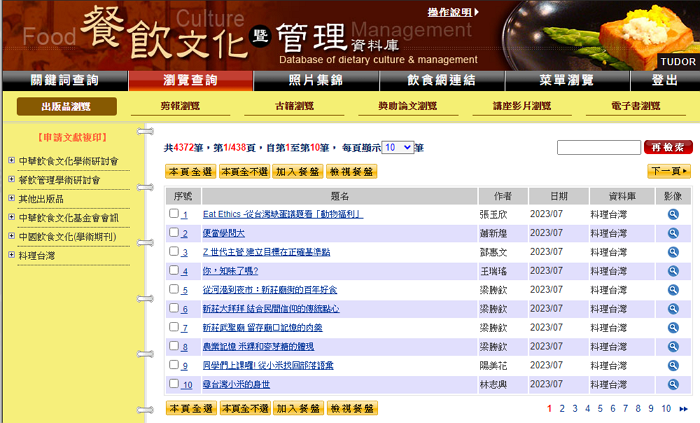Switch to 古籍瀏覽 tab
Viewport: 700px width, 423px height.
(295, 106)
